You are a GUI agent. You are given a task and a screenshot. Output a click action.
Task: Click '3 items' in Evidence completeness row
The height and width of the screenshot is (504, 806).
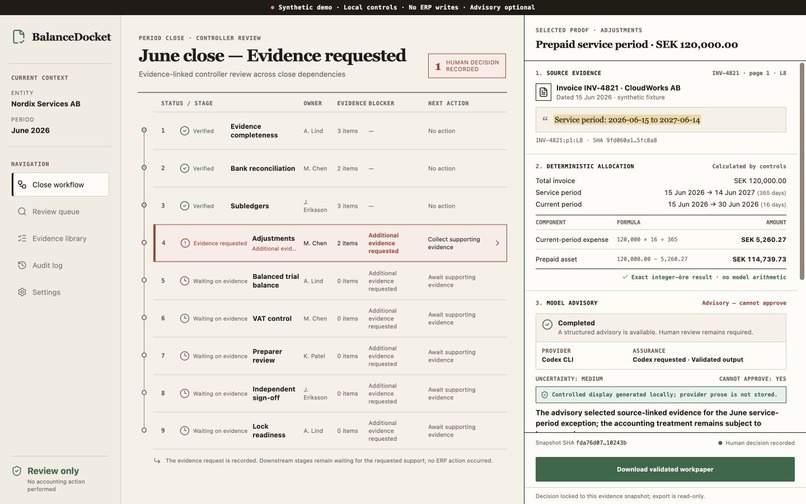click(x=347, y=131)
